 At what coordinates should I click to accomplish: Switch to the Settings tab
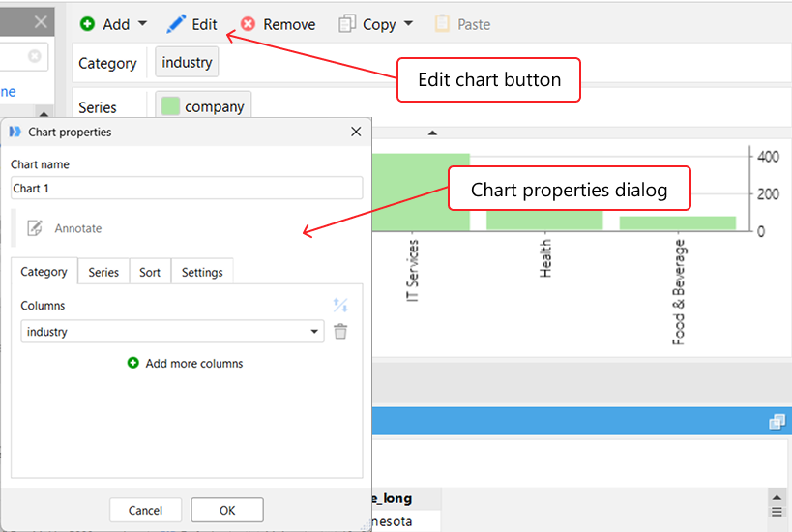pos(202,273)
